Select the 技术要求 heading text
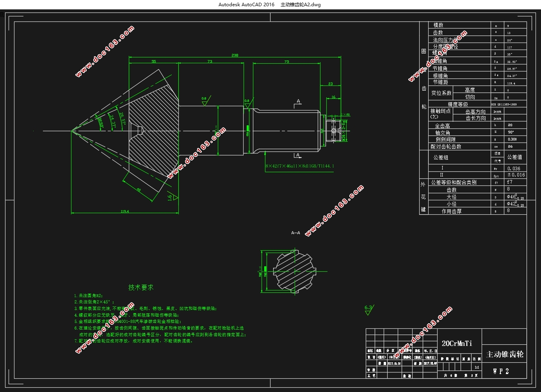541x392 pixels. (x=141, y=287)
